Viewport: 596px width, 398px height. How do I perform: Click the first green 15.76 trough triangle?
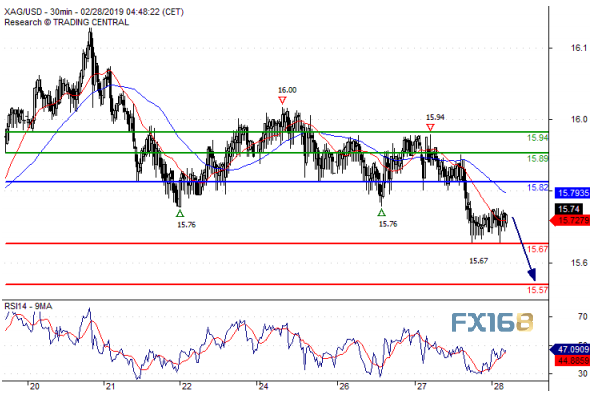(180, 213)
